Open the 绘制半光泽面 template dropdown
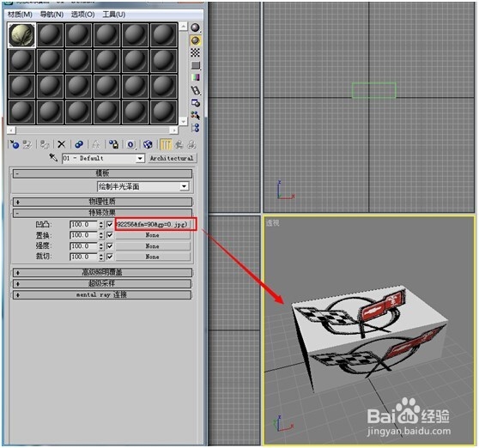 [x=185, y=186]
